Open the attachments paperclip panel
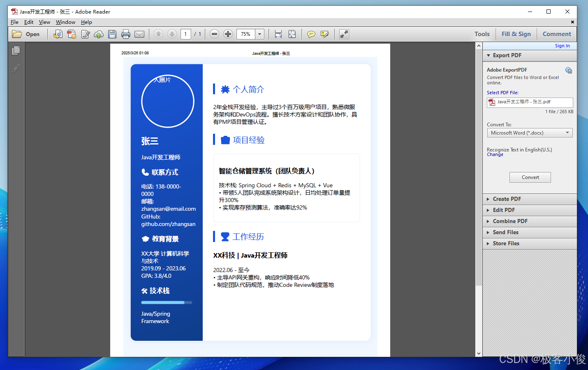Viewport: 588px width, 370px height. (16, 68)
